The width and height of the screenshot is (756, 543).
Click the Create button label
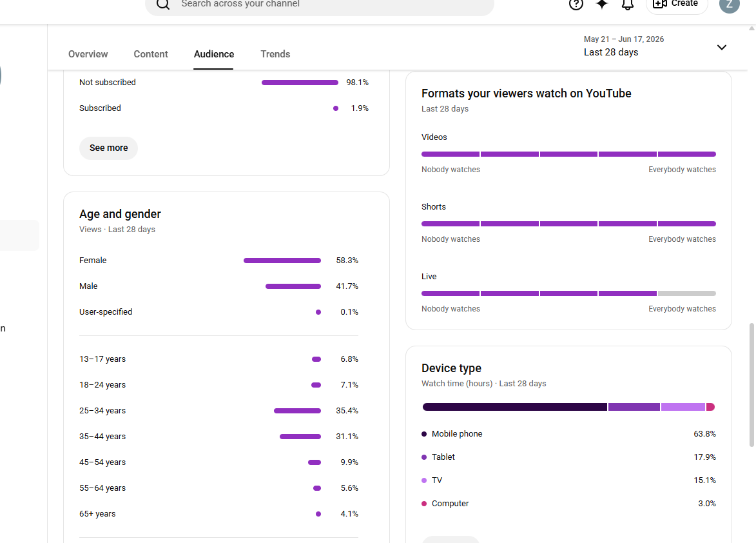pos(684,3)
